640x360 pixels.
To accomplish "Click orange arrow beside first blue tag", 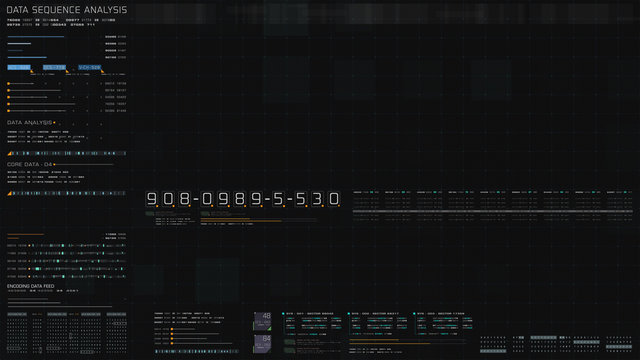I will (x=32, y=71).
